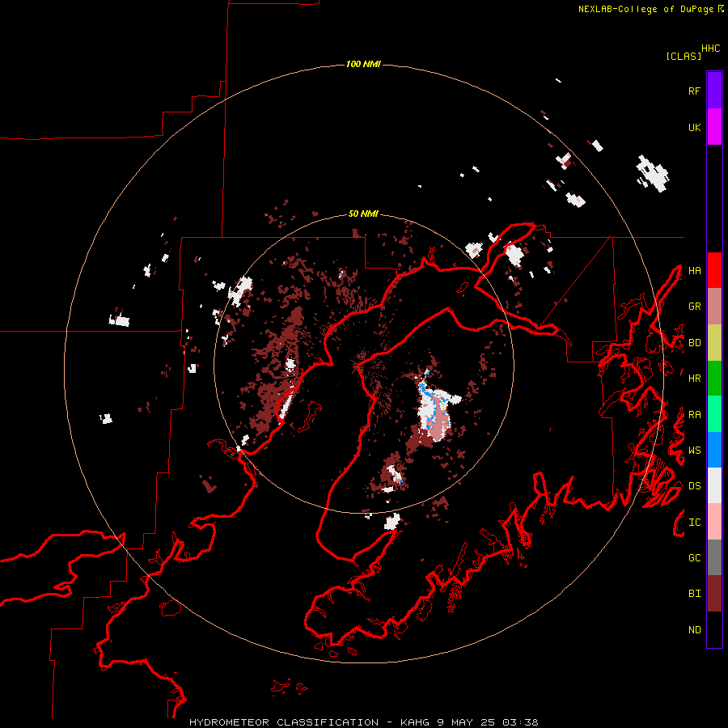Click the "NEXLAB-College of DuPage" credit text
This screenshot has height=728, width=728.
pos(645,9)
